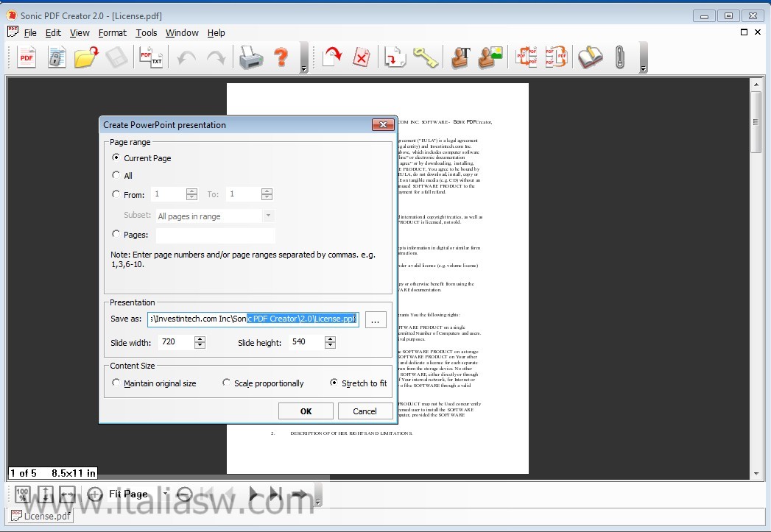
Task: Click the Save as path field
Action: (x=253, y=319)
